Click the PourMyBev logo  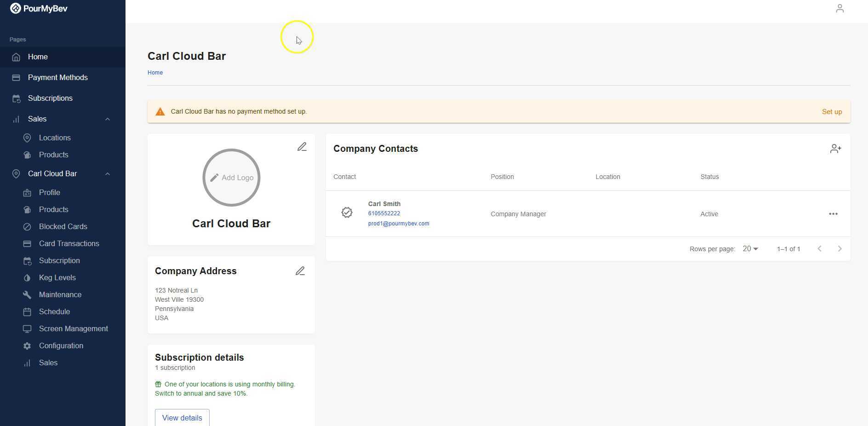tap(39, 9)
